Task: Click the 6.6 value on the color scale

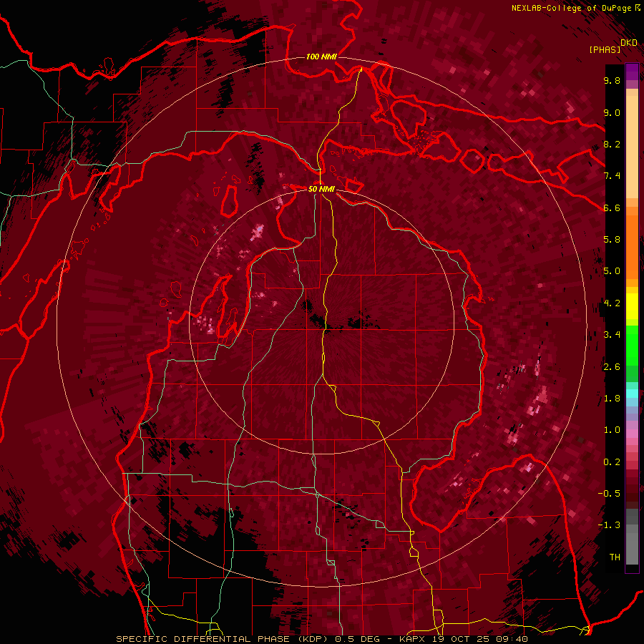Action: click(x=612, y=208)
